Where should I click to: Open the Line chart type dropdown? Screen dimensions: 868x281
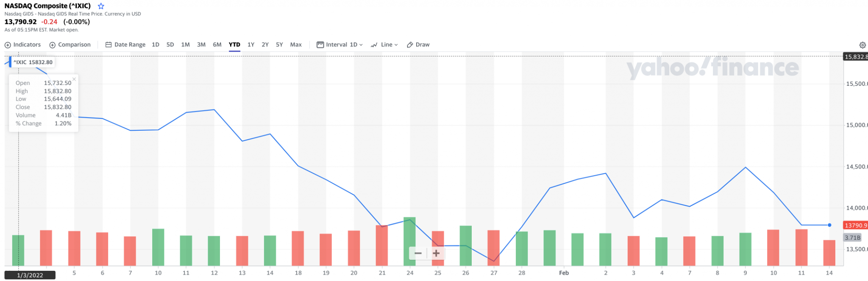tap(384, 45)
